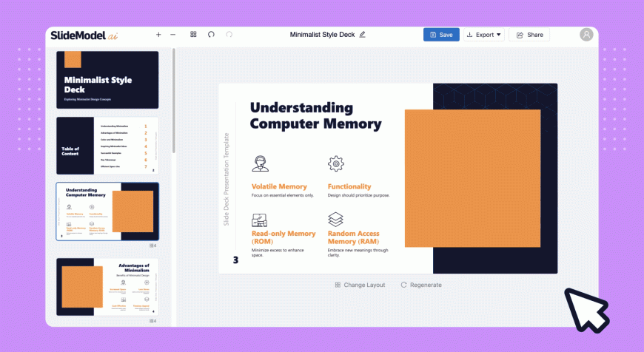Select the headset icon above Volatile Memory
The width and height of the screenshot is (644, 352).
pos(260,163)
